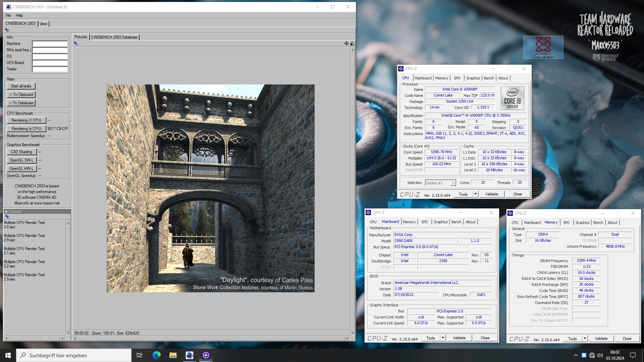644x362 pixels.
Task: Click the move cross icon in picture viewer
Action: coord(346,44)
